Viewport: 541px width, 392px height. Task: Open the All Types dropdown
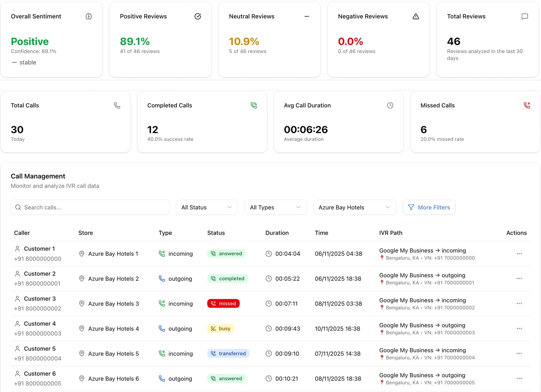[x=275, y=207]
